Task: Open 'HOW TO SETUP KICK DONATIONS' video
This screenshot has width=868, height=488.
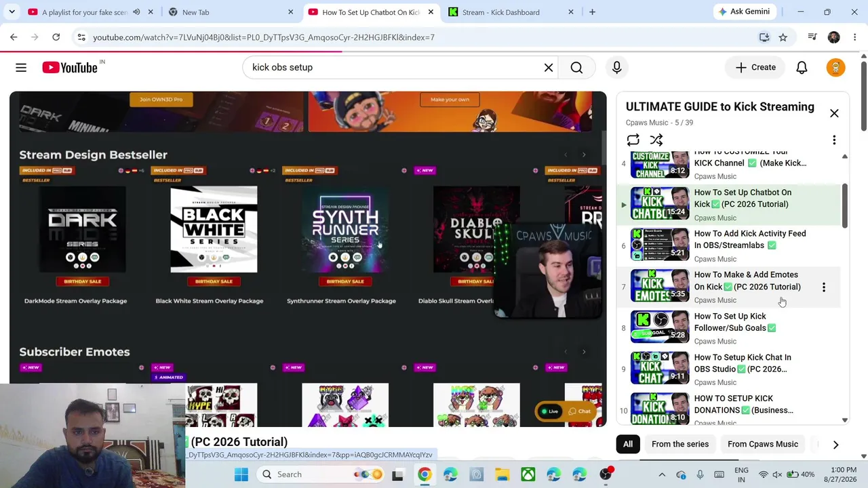Action: tap(729, 409)
